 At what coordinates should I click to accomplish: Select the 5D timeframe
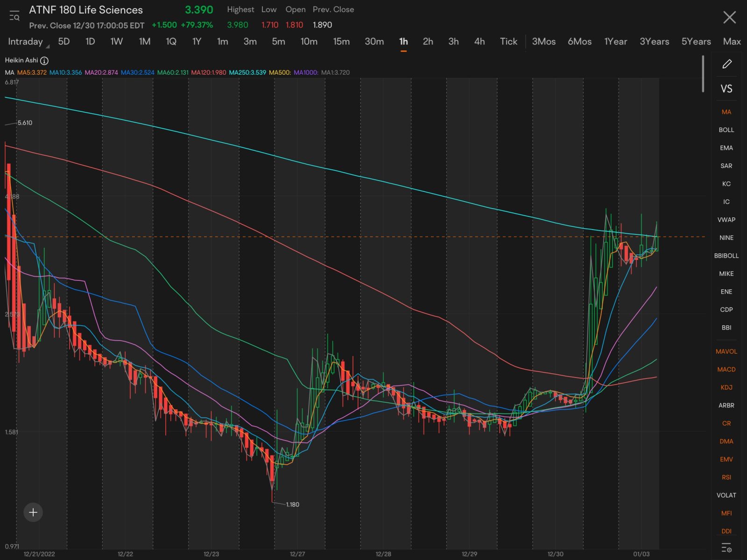tap(64, 42)
